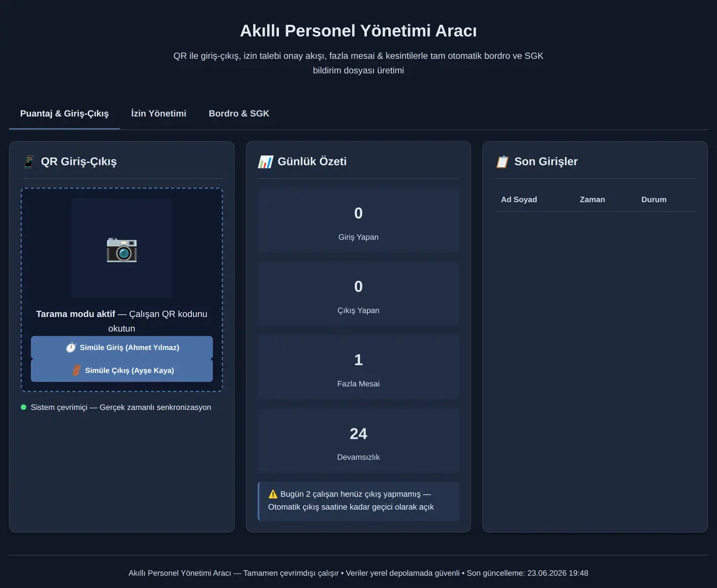Select the Fazla Mesai stat card
717x588 pixels.
[358, 366]
